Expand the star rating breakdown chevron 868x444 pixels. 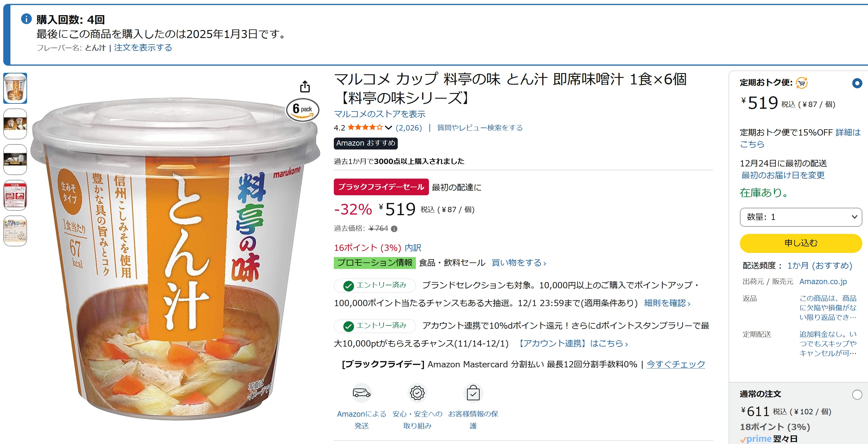pos(389,128)
